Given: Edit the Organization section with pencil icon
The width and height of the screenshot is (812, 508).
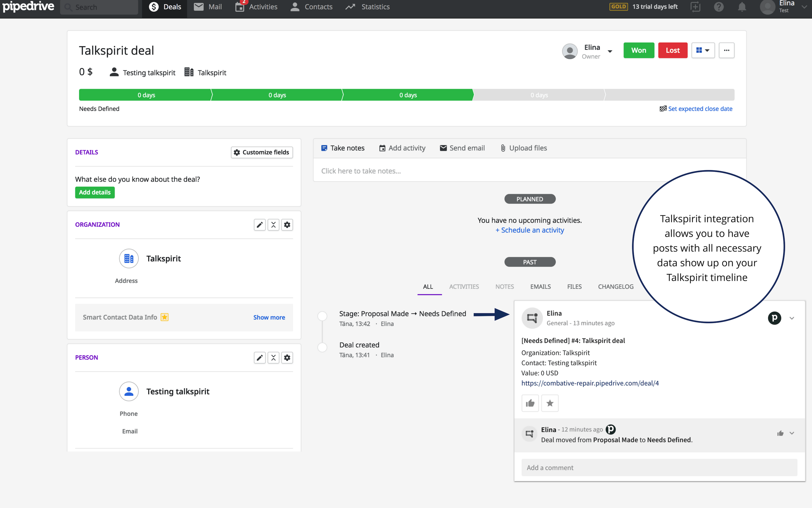Looking at the screenshot, I should point(260,225).
